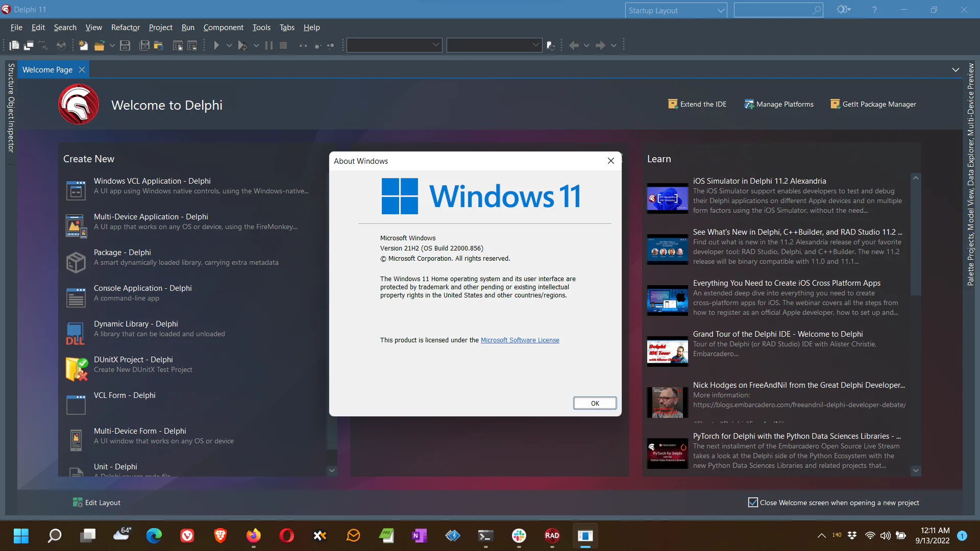Toggle Close Welcome screen when opening checkbox
This screenshot has width=980, height=551.
coord(753,503)
